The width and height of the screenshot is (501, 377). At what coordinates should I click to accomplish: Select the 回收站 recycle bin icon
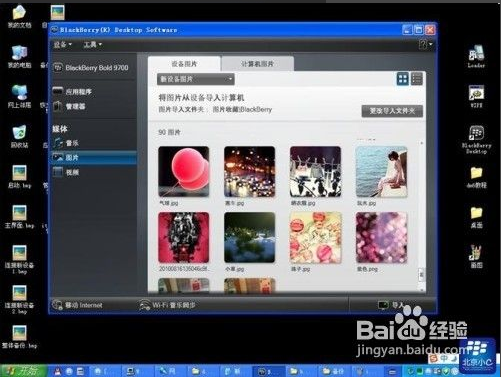(19, 136)
